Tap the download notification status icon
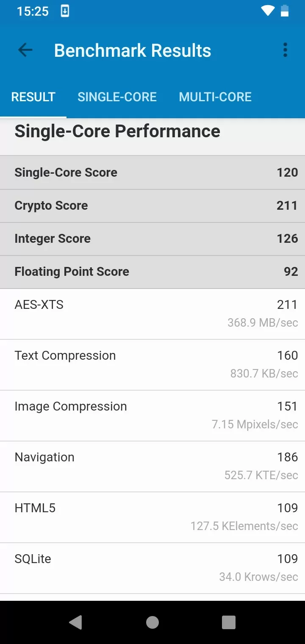The width and height of the screenshot is (305, 644). click(x=65, y=11)
